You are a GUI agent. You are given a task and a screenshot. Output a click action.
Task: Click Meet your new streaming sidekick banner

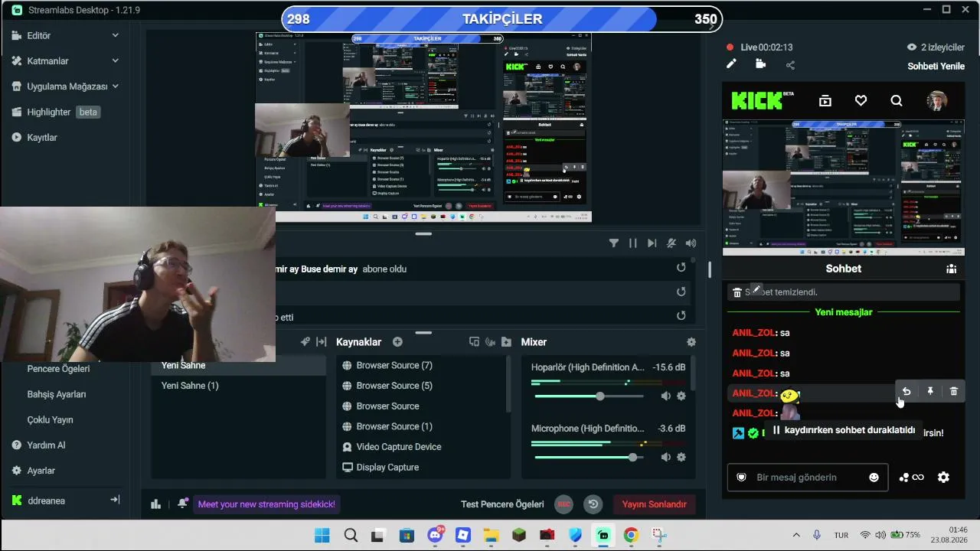(266, 504)
